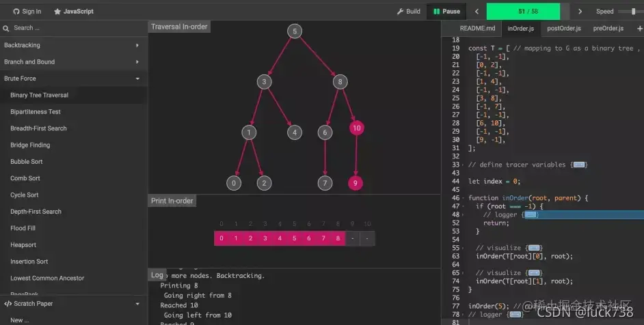Viewport: 644px width, 325px height.
Task: Expand folded visualize code at line 55
Action: (534, 248)
